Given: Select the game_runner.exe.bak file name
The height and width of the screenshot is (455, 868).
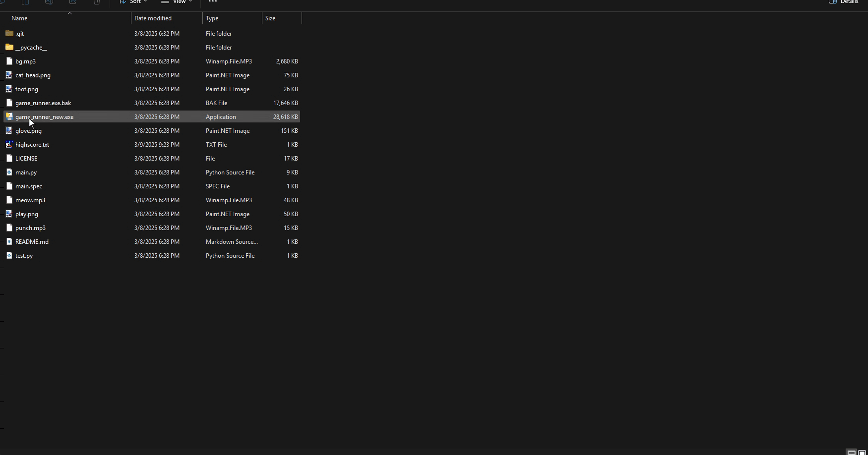Looking at the screenshot, I should point(43,103).
